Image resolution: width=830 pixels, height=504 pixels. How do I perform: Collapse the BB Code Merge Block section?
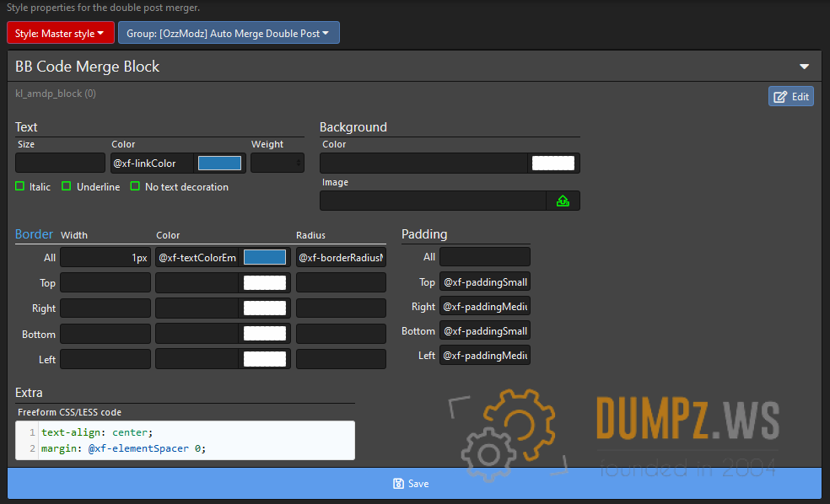pyautogui.click(x=804, y=67)
